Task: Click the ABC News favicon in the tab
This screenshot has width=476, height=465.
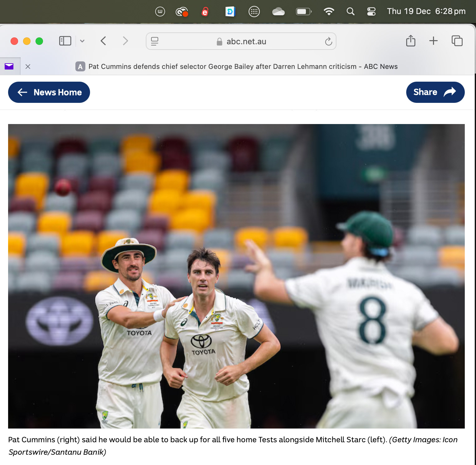Action: pyautogui.click(x=80, y=66)
